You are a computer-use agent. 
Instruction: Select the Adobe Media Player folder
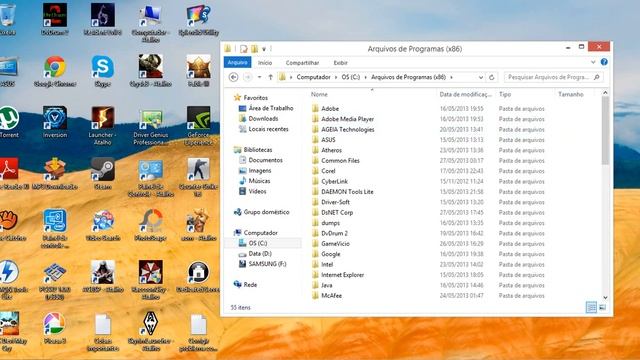[x=347, y=119]
